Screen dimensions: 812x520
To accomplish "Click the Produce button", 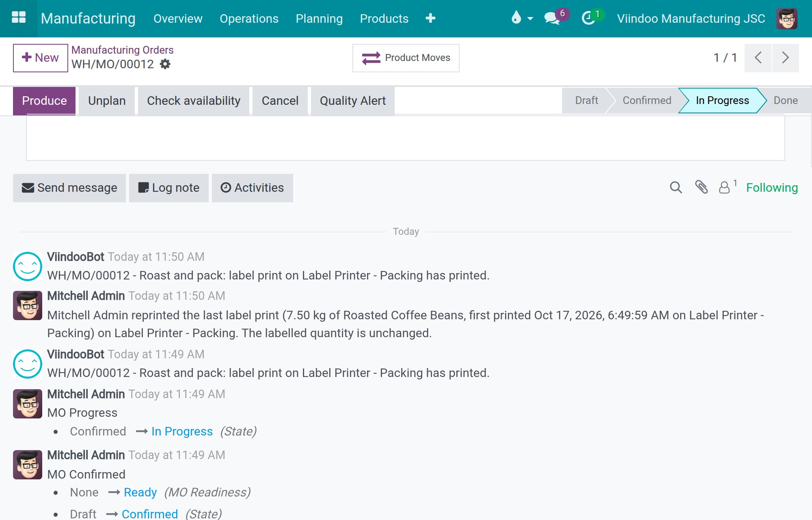I will 44,101.
